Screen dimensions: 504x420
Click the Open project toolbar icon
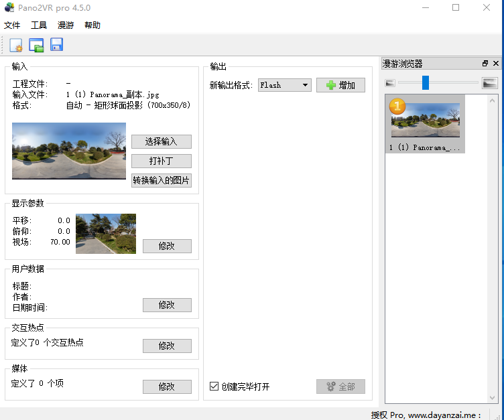(x=36, y=46)
